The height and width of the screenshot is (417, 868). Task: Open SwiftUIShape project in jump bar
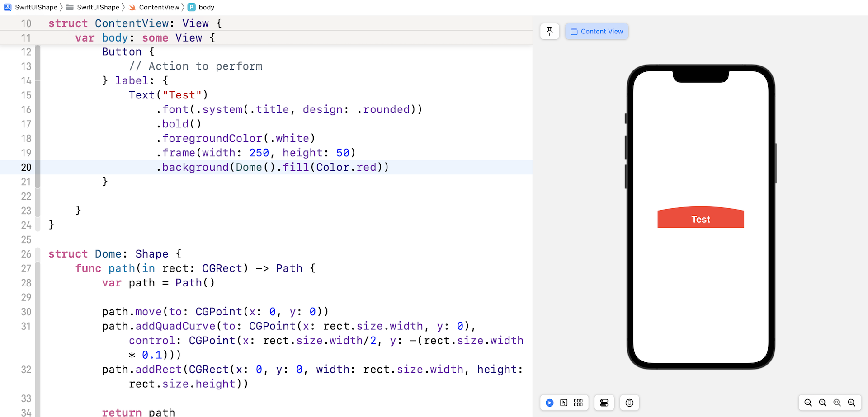click(x=36, y=7)
